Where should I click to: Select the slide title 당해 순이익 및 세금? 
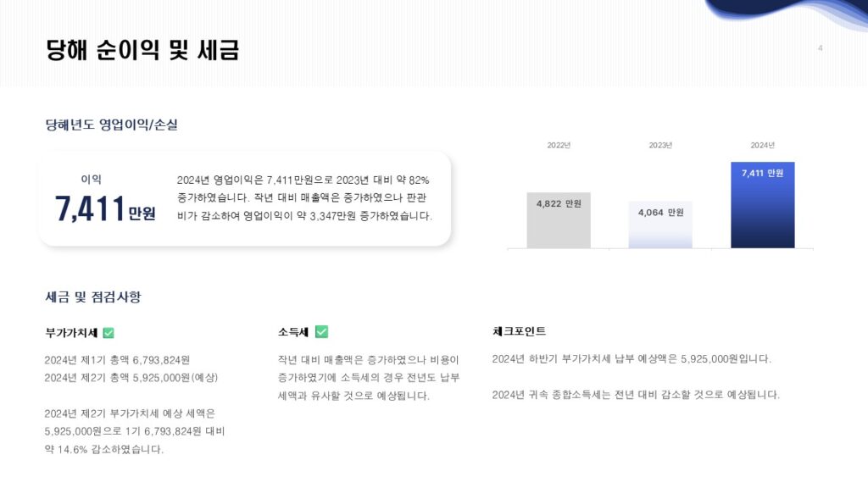point(142,51)
